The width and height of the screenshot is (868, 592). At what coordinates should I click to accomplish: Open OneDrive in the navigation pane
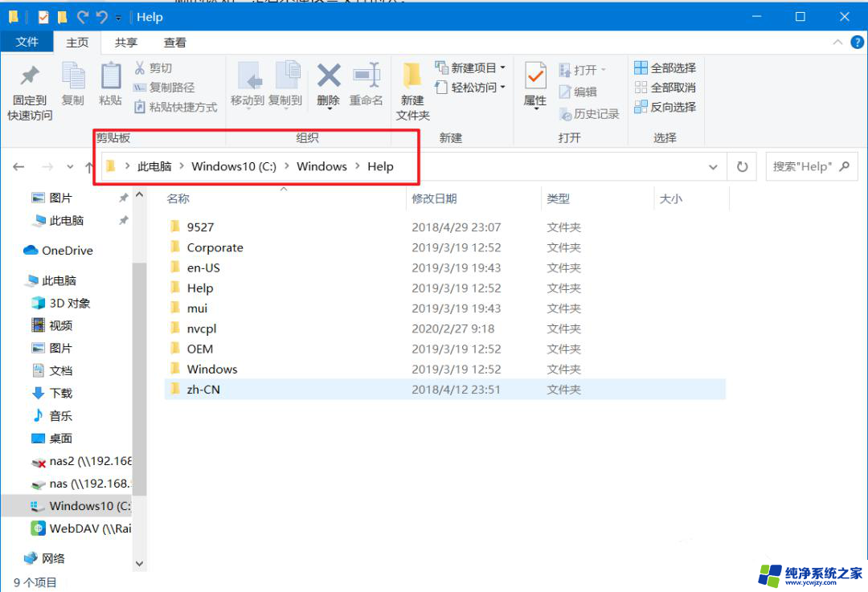[68, 251]
